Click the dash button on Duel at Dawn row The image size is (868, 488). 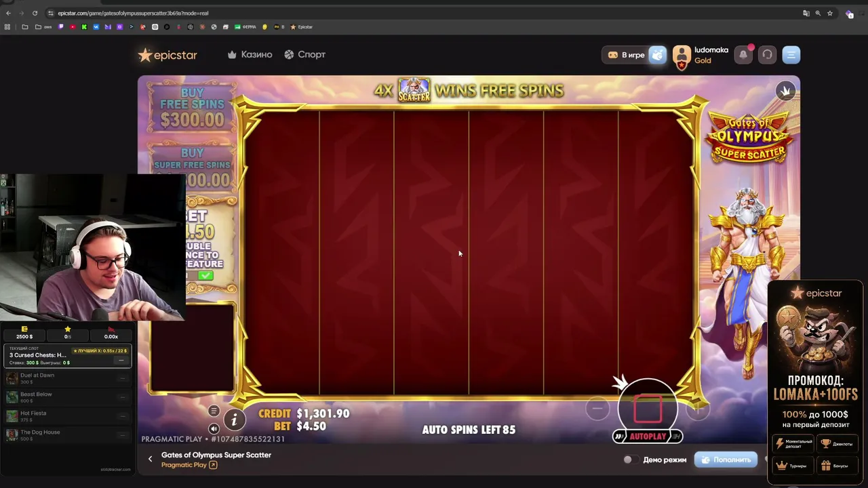point(122,378)
